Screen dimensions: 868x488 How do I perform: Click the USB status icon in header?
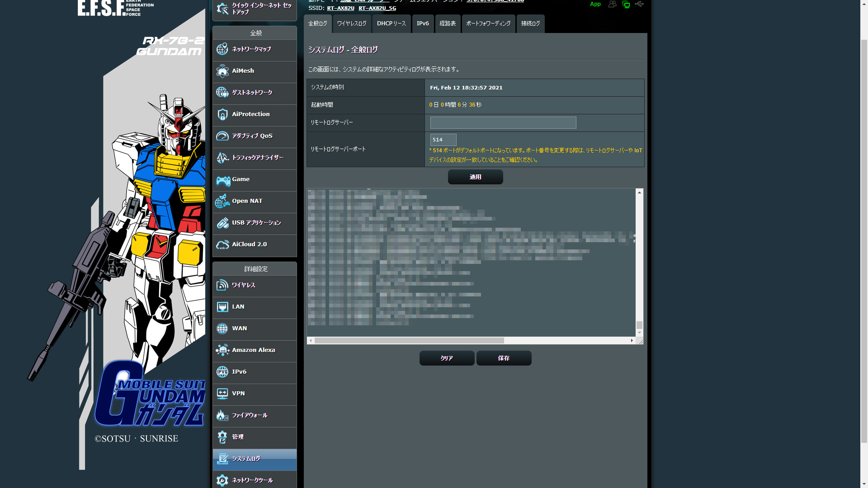click(639, 4)
